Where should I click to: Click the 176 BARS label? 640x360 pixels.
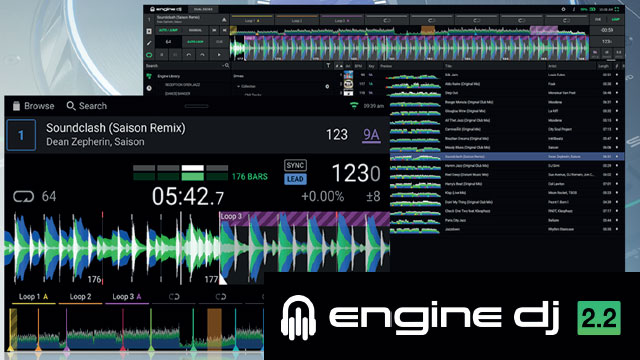(x=250, y=177)
